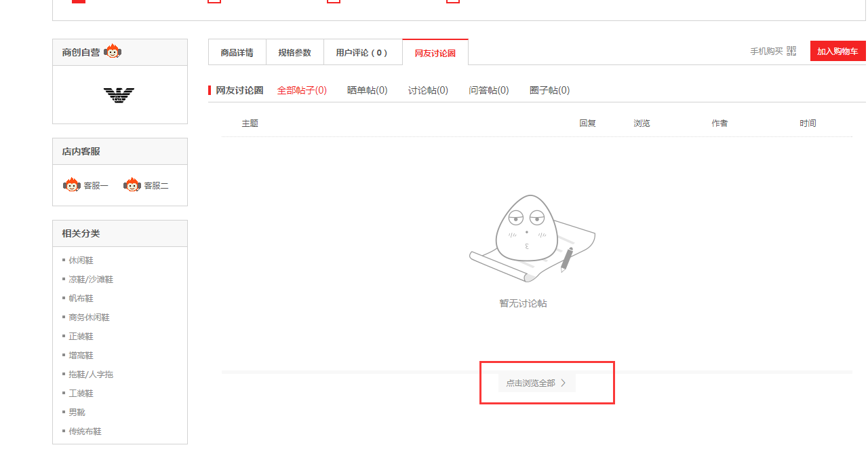
Task: Click the 加入购物车 button
Action: pos(837,51)
